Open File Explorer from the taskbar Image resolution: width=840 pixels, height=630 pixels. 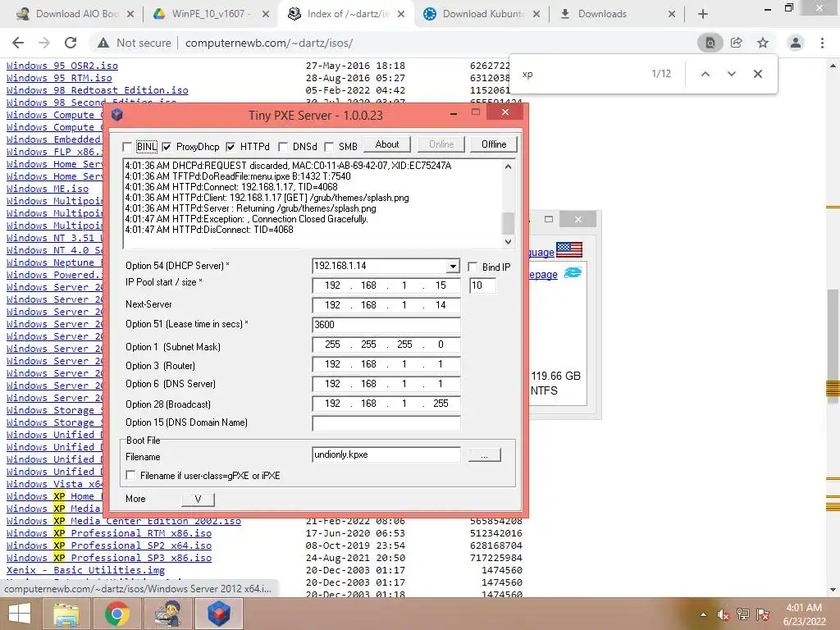pyautogui.click(x=66, y=614)
